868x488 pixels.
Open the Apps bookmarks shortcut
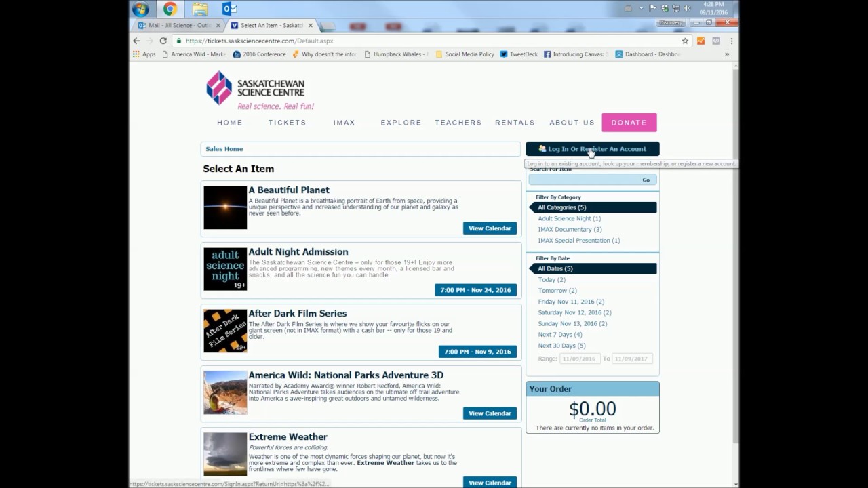144,54
